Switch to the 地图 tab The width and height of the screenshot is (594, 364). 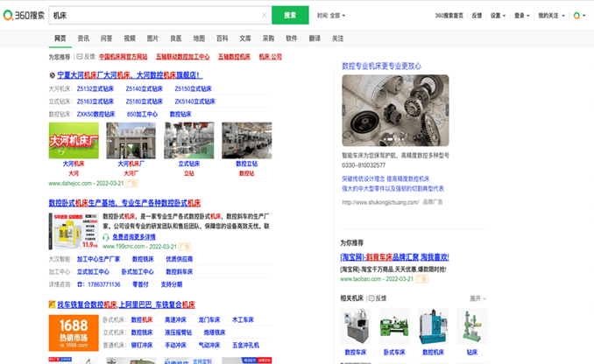pos(199,38)
